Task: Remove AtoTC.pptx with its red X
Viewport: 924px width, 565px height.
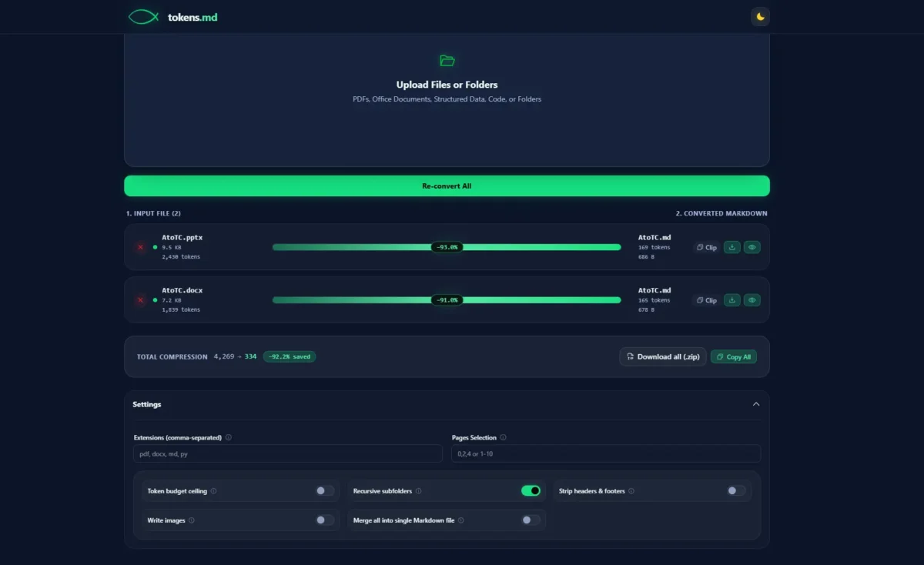Action: click(140, 247)
